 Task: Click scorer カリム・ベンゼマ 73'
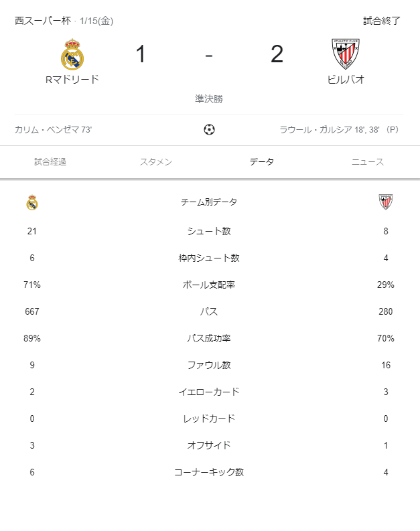tap(53, 130)
